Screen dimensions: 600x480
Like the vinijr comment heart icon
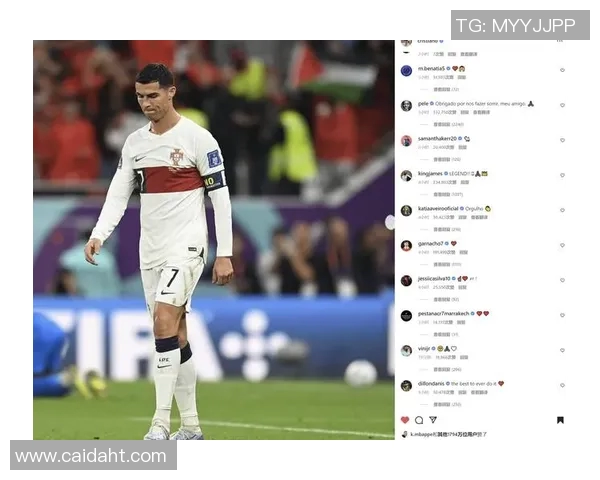[x=562, y=350]
